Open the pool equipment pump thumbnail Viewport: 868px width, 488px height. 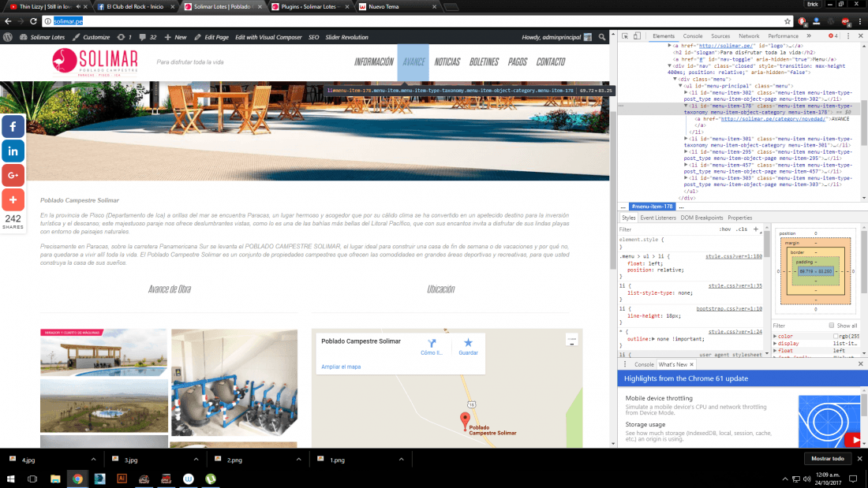[x=234, y=383]
